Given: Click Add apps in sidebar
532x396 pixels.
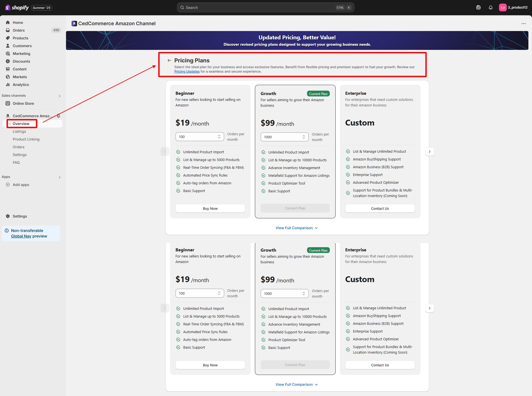Looking at the screenshot, I should coord(21,185).
